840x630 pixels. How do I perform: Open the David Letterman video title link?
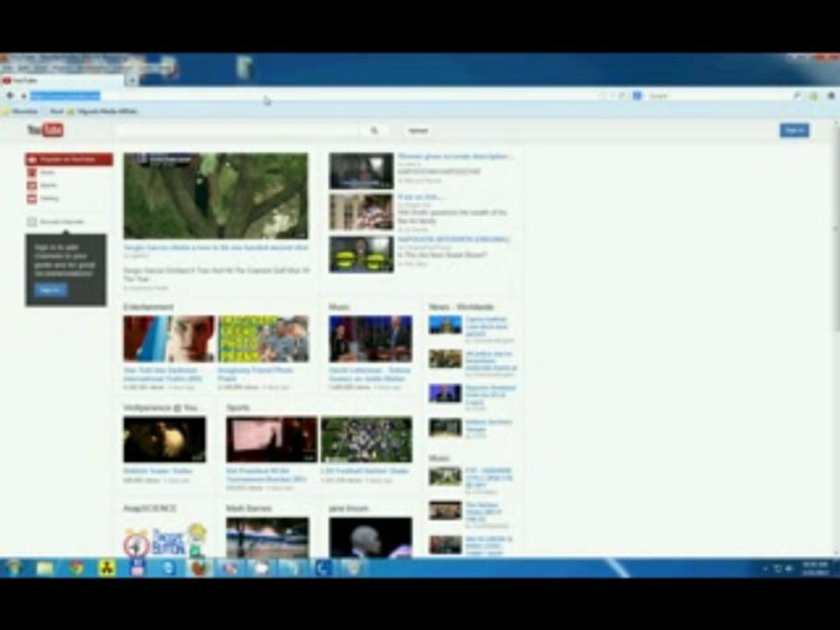click(x=369, y=374)
